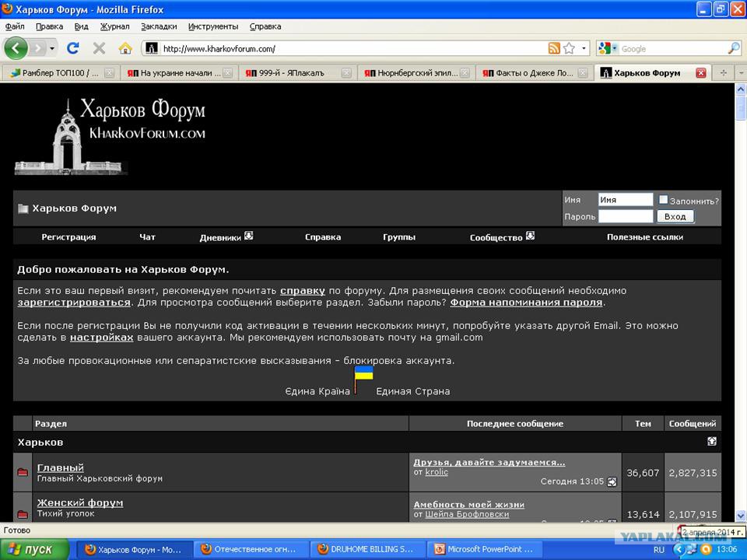The width and height of the screenshot is (747, 560).
Task: Close the 999-й ЯПлакалъ tab
Action: pyautogui.click(x=346, y=73)
